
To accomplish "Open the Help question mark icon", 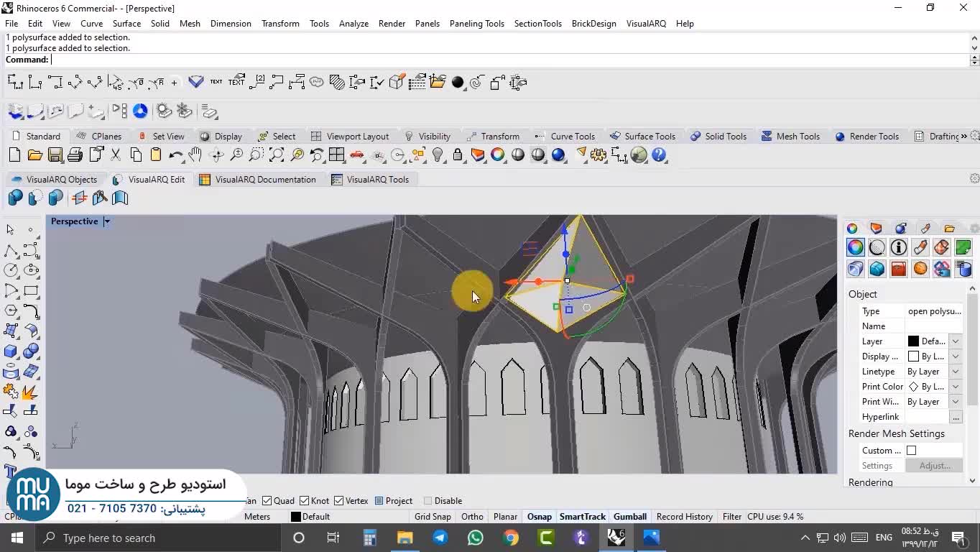I will point(659,155).
